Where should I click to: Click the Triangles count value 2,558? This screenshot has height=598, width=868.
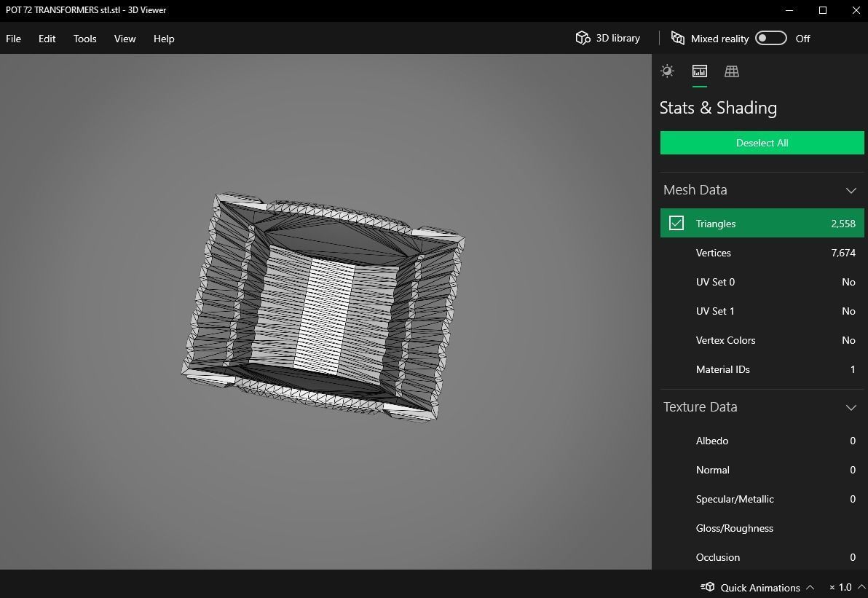[843, 224]
